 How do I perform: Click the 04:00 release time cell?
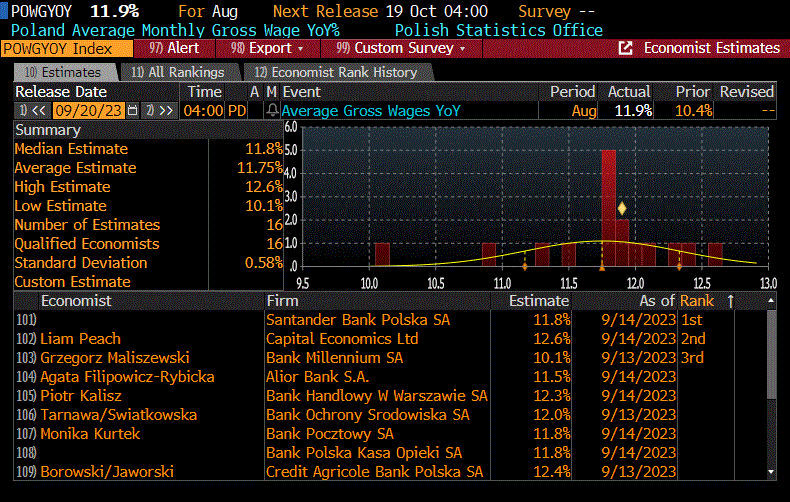pyautogui.click(x=204, y=110)
